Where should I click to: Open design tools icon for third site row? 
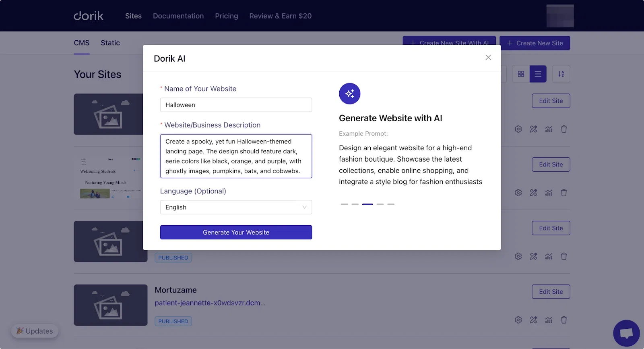click(x=533, y=256)
